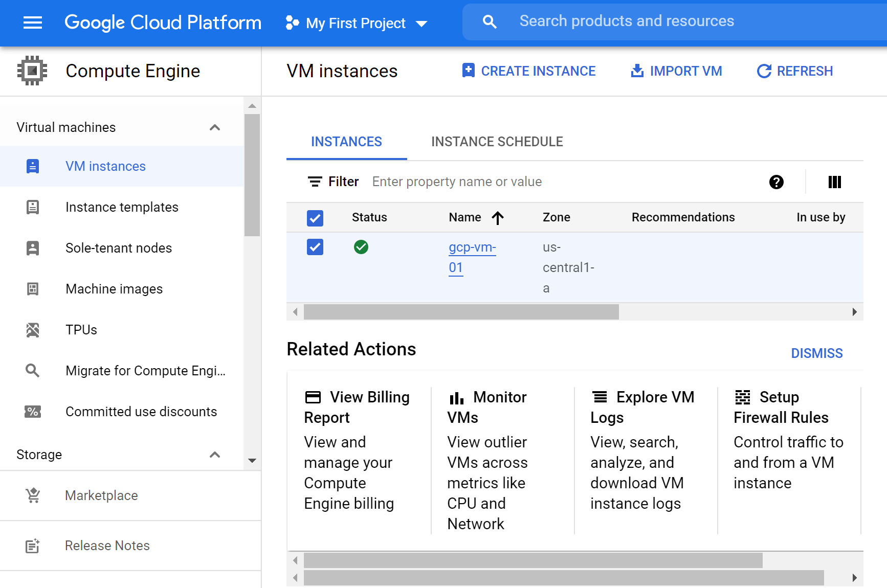Click the In use by column header
The image size is (887, 588).
[821, 217]
